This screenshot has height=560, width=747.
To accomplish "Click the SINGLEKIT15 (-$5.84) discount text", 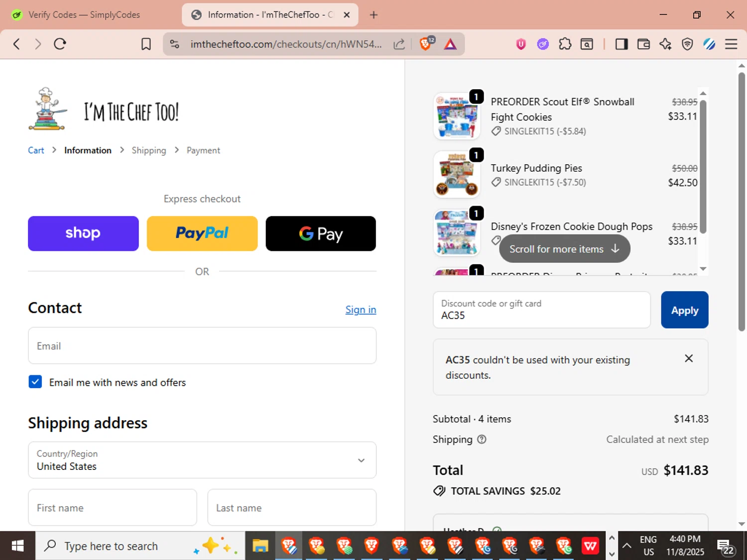I will tap(545, 131).
